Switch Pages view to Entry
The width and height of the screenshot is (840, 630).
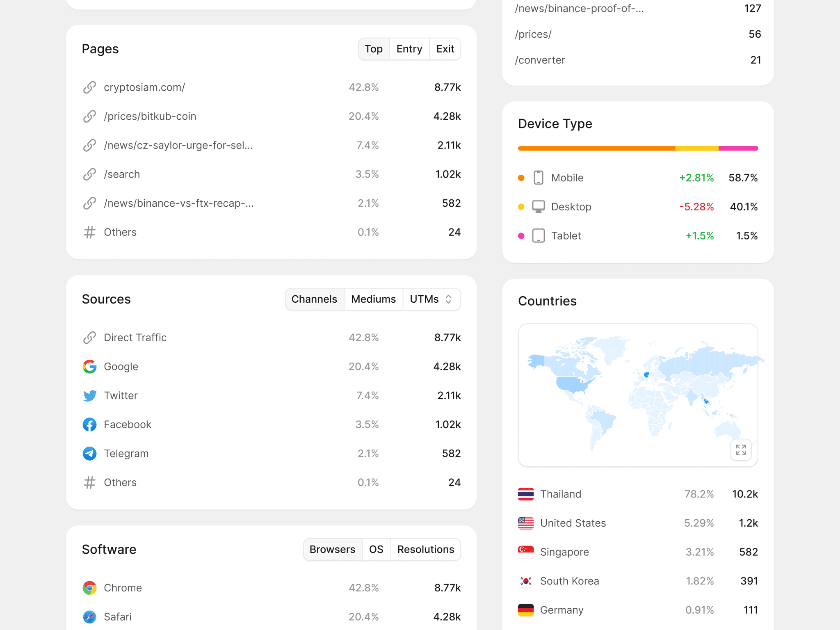point(409,49)
